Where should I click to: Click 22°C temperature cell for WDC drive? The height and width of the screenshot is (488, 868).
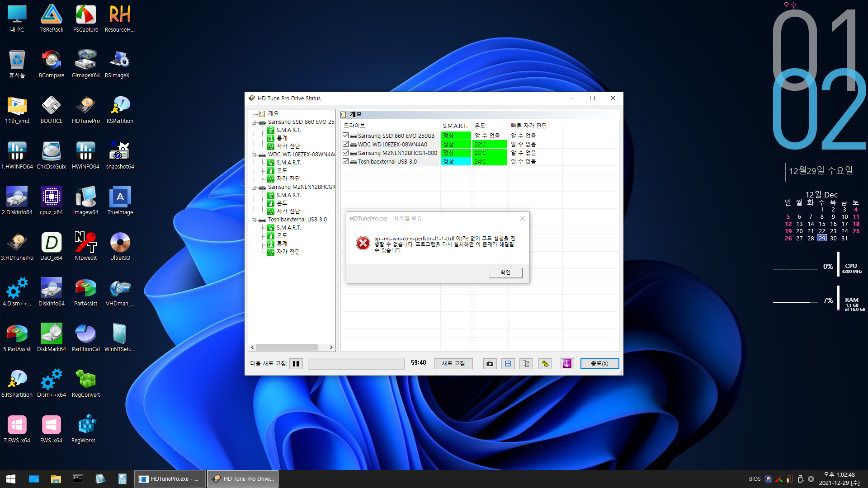(490, 144)
